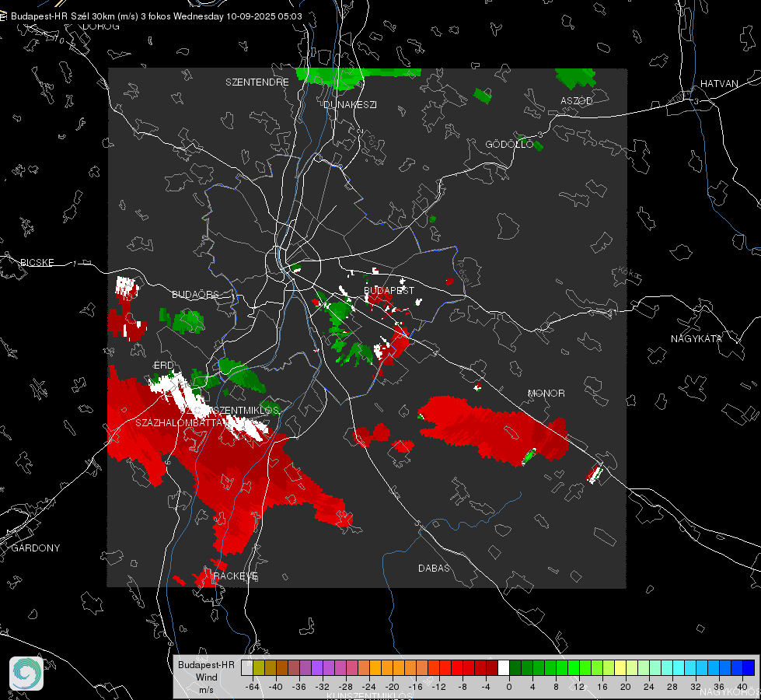Image resolution: width=761 pixels, height=700 pixels.
Task: Click the -64 legend scale value
Action: click(252, 687)
